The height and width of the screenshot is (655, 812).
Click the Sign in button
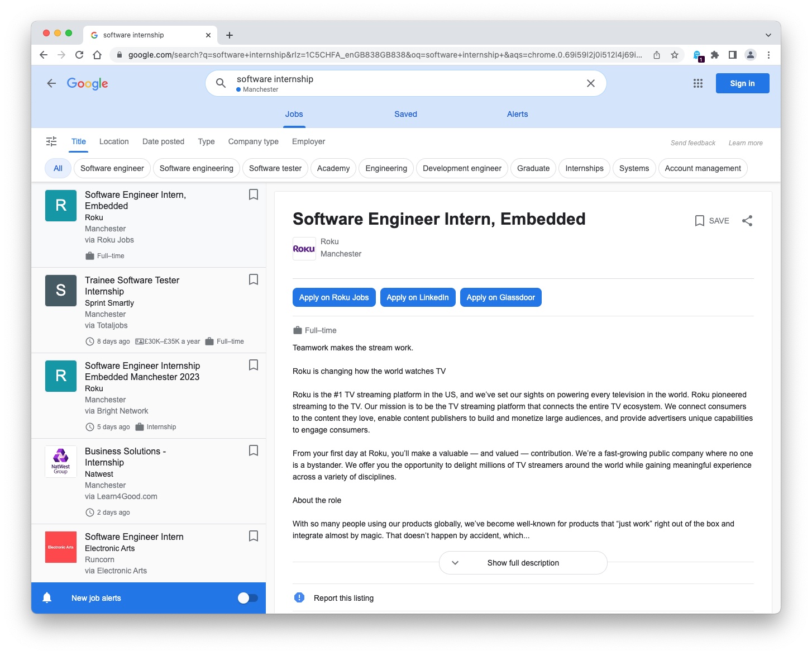tap(743, 83)
